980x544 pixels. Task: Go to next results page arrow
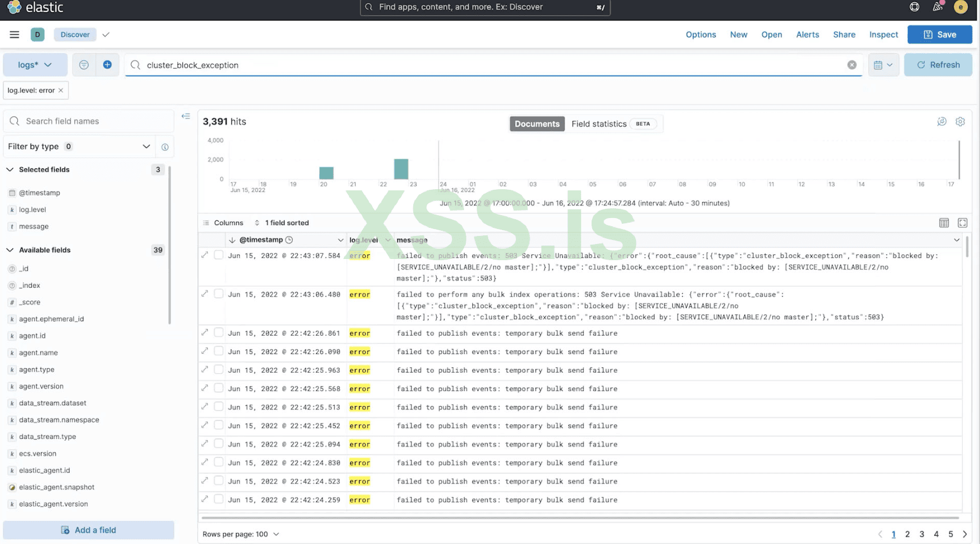tap(964, 534)
